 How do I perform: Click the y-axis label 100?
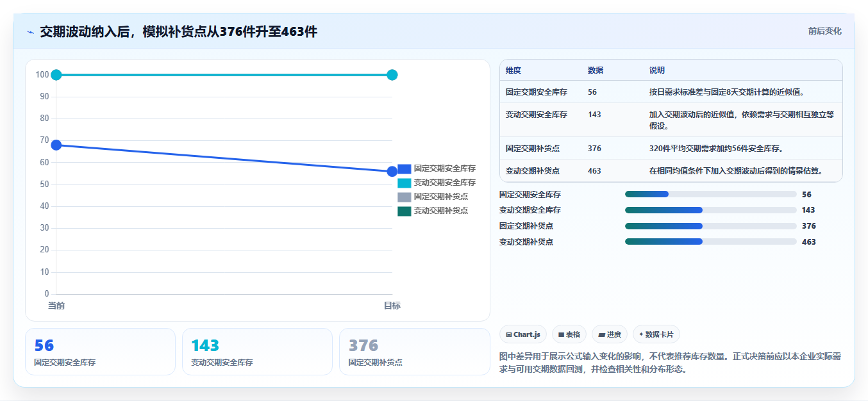click(42, 75)
